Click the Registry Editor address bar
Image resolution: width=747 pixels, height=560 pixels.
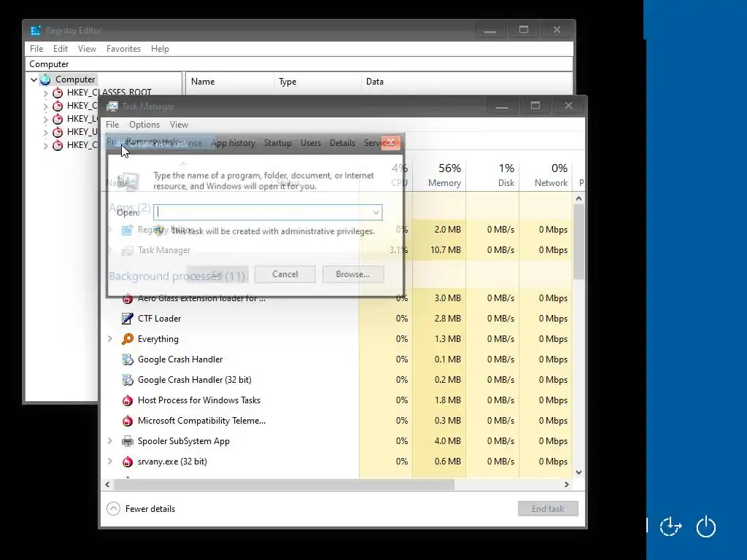298,64
